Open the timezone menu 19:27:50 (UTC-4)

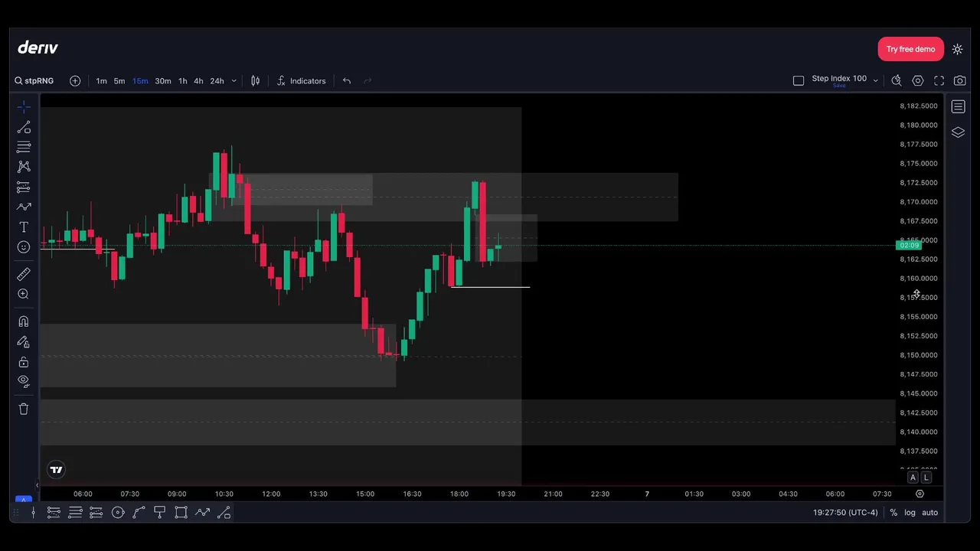click(x=845, y=513)
